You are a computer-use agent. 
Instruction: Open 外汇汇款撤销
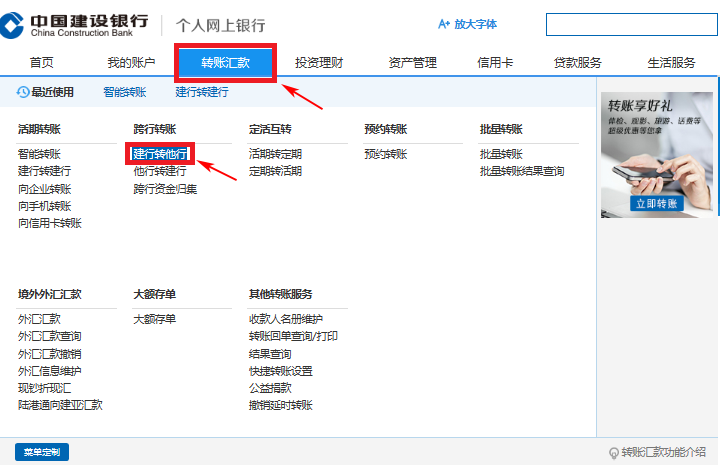pos(50,354)
